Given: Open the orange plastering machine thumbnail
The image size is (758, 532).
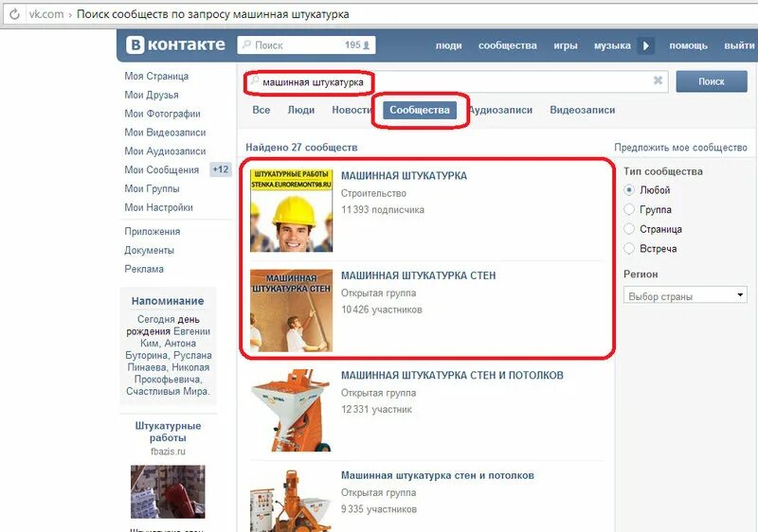Looking at the screenshot, I should (291, 410).
